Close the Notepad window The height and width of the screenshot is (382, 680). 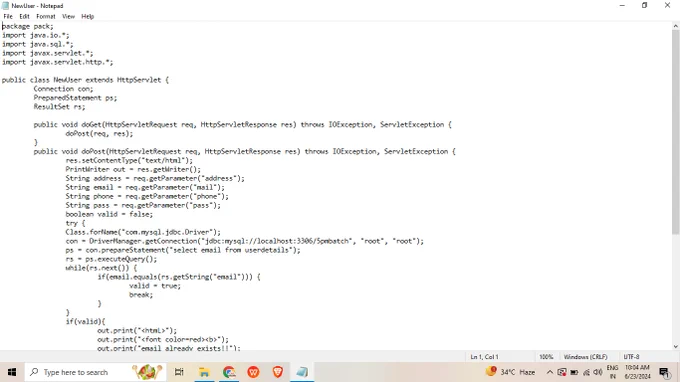667,6
